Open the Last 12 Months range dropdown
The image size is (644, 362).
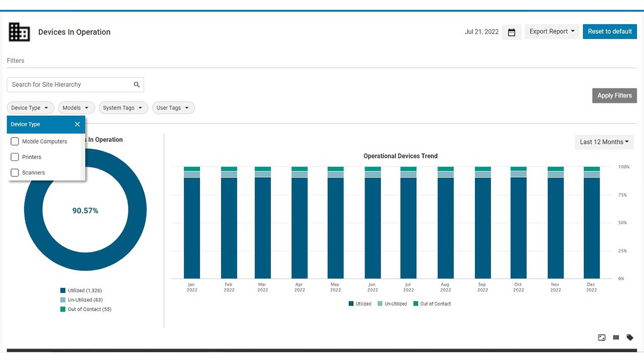tap(604, 142)
